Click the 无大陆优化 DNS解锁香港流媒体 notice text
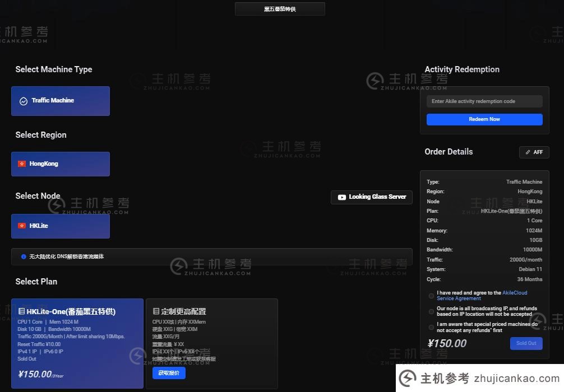Viewport: 564px width, 392px height. (x=67, y=256)
